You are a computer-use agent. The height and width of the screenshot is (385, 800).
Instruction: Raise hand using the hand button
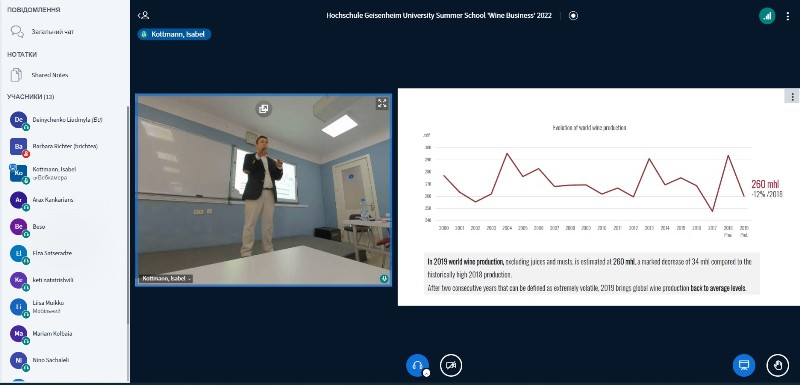(778, 365)
